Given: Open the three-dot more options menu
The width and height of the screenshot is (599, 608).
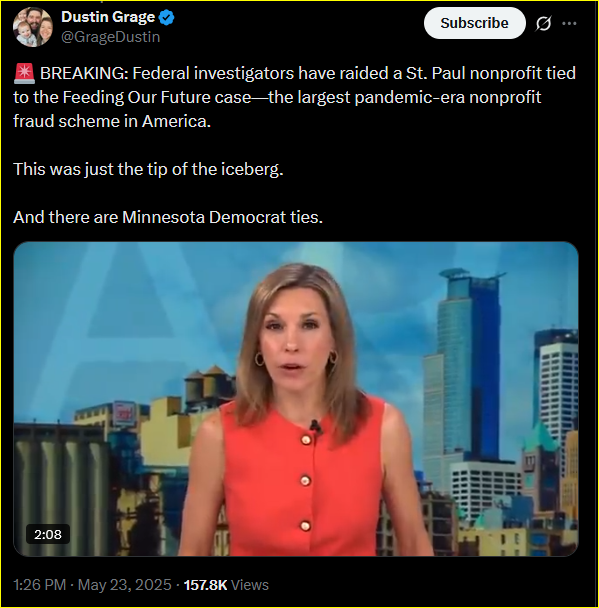Looking at the screenshot, I should click(x=569, y=23).
